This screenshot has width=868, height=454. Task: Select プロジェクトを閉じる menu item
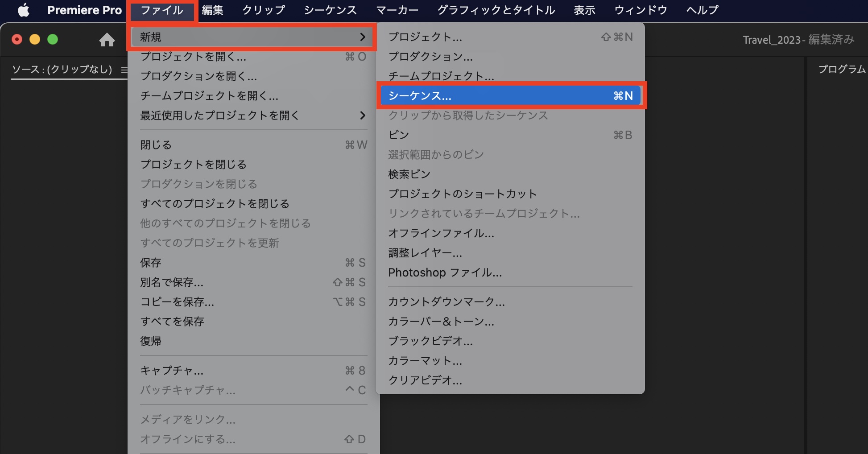coord(254,165)
